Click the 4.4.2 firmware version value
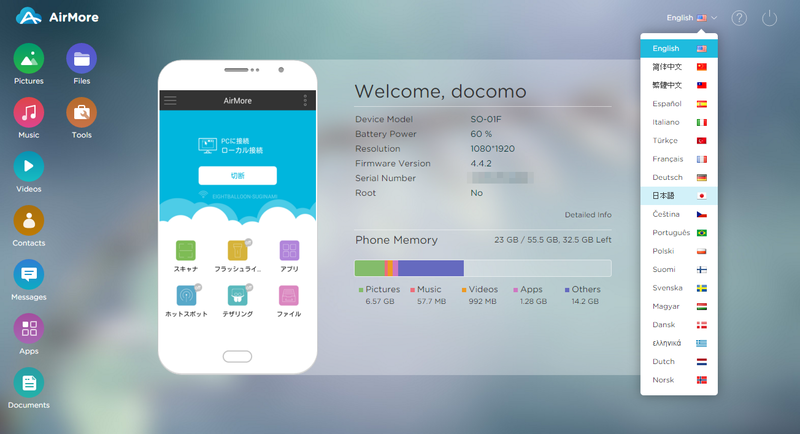This screenshot has width=800, height=434. (481, 163)
